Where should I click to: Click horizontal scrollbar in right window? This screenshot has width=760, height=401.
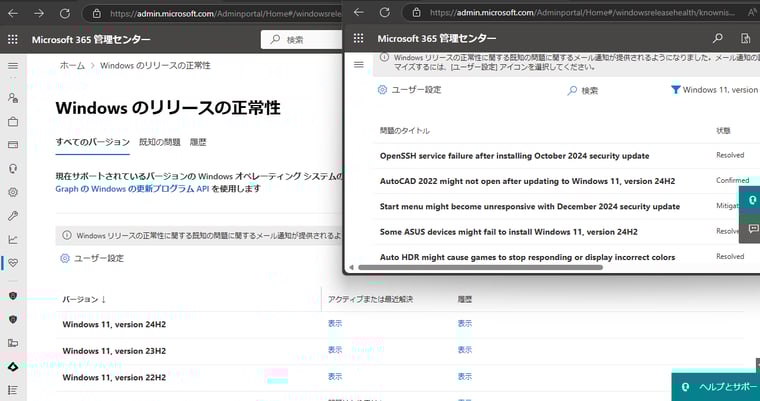[x=480, y=267]
